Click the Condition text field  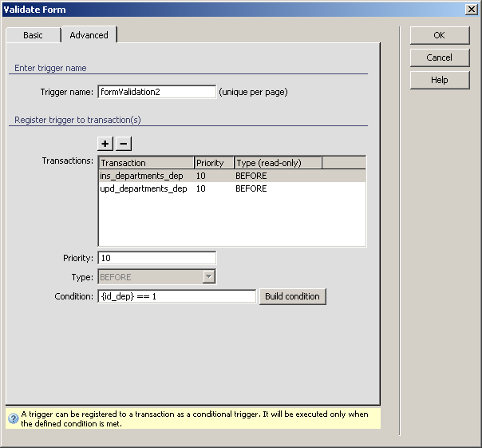(x=176, y=296)
